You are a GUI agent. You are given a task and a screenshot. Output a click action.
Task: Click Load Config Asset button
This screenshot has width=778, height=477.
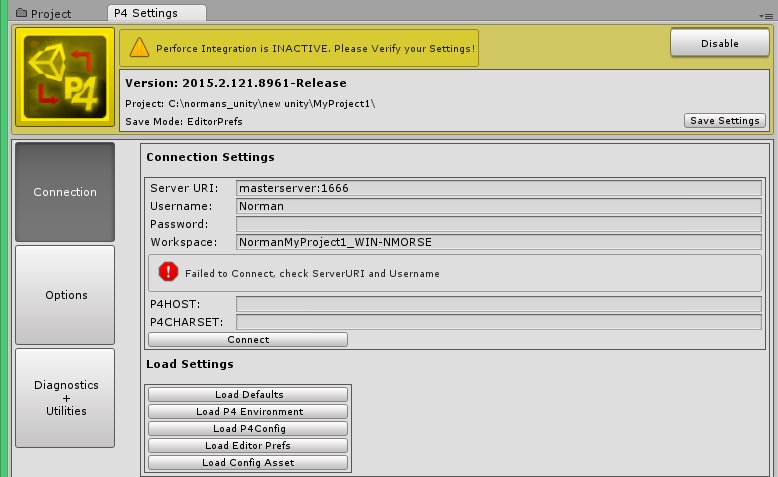coord(248,462)
